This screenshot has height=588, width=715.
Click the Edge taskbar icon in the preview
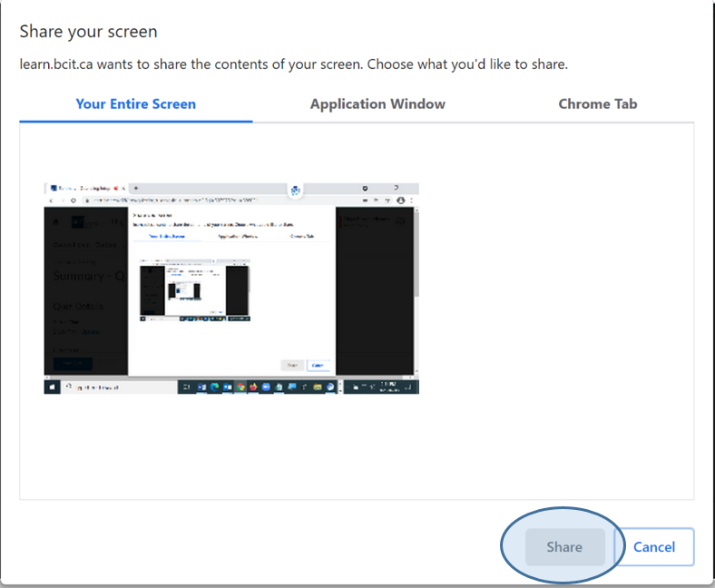click(215, 387)
